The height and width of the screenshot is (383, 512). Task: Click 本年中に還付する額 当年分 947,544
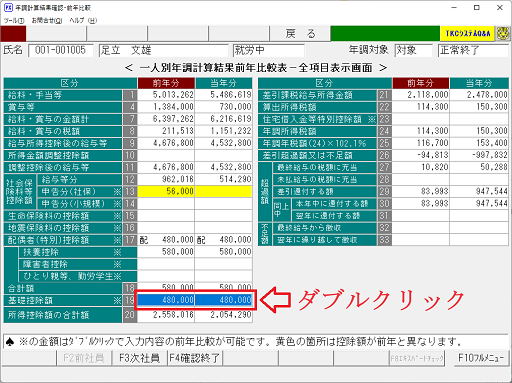point(479,204)
